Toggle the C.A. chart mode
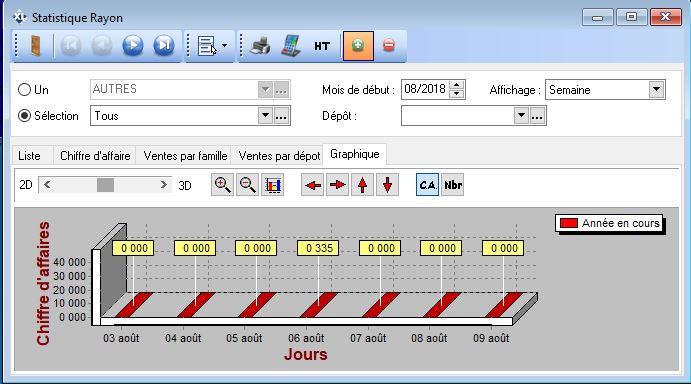The image size is (691, 384). (427, 185)
